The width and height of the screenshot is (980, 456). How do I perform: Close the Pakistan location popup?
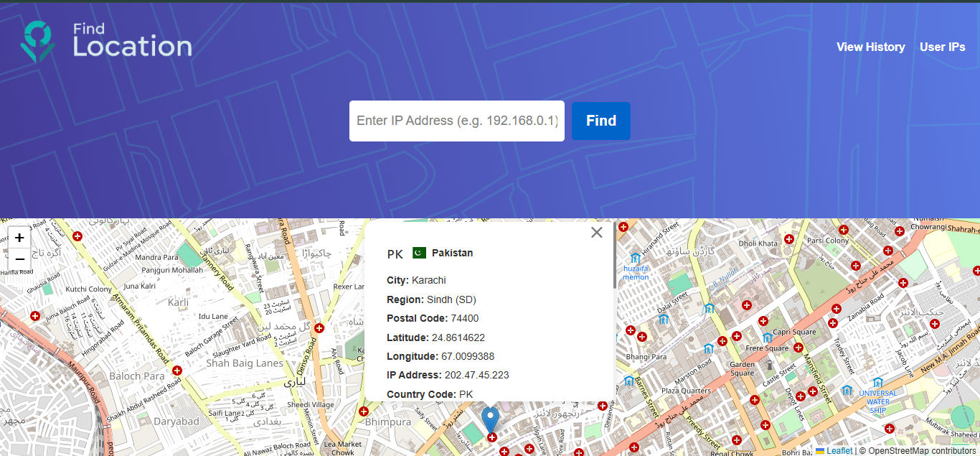[x=596, y=232]
